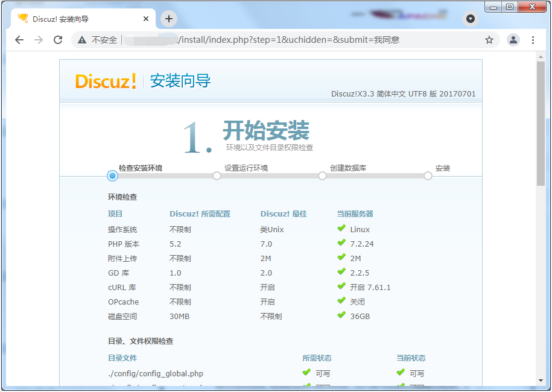Click the scrollbar down arrow
The width and height of the screenshot is (552, 392).
(541, 381)
